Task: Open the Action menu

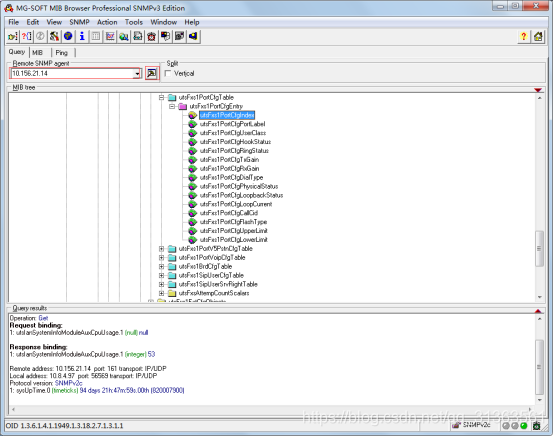Action: click(107, 22)
